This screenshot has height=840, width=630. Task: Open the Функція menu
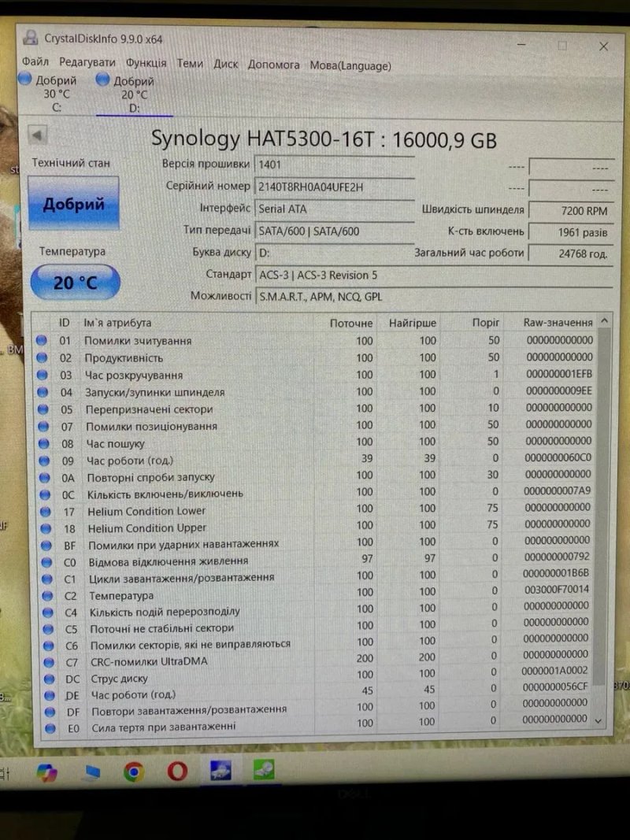(x=146, y=63)
